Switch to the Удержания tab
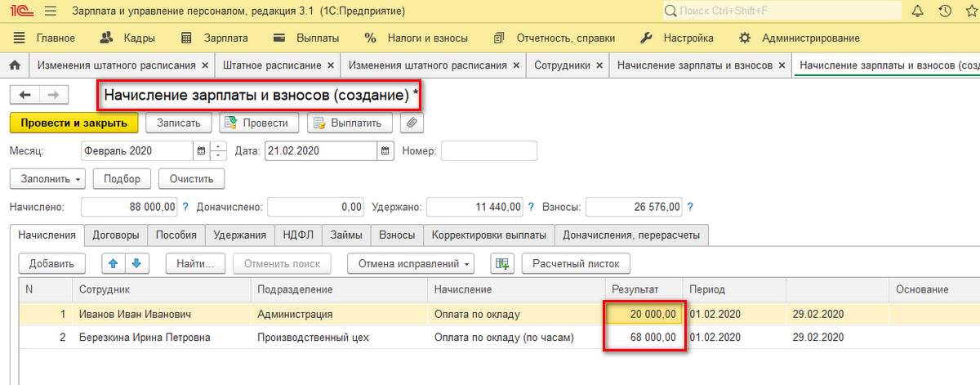Screen dimensions: 980x385 click(x=239, y=235)
